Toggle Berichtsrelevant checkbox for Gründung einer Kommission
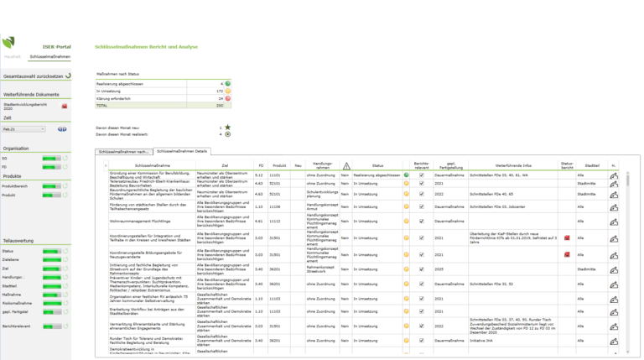This screenshot has width=644, height=360. (422, 175)
